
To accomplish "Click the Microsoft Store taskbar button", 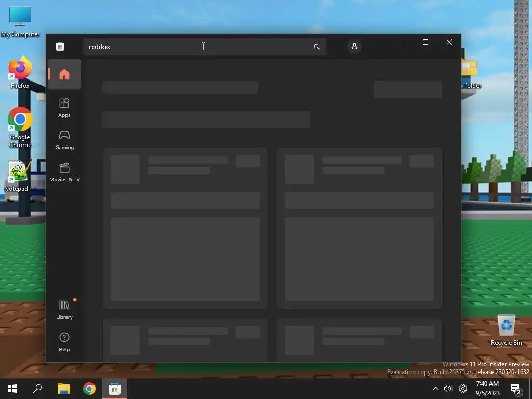I will (115, 389).
